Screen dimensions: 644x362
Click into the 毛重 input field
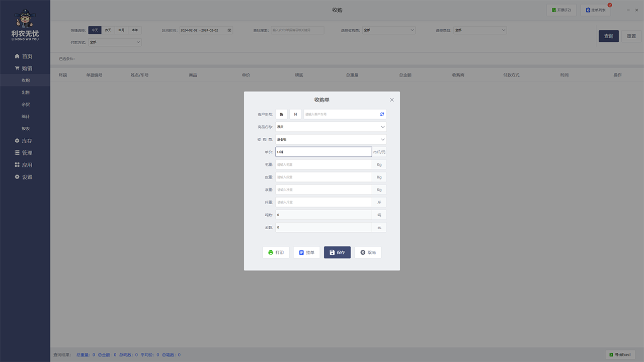point(324,164)
